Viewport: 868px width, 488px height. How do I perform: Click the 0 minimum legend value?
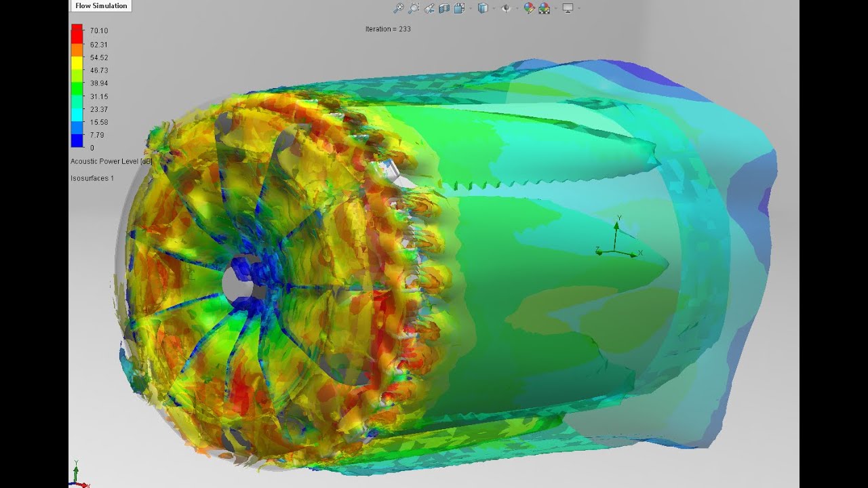(92, 148)
